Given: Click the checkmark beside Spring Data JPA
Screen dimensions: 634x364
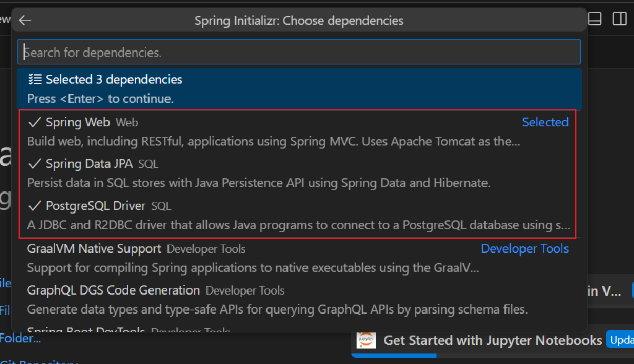Looking at the screenshot, I should coord(34,162).
